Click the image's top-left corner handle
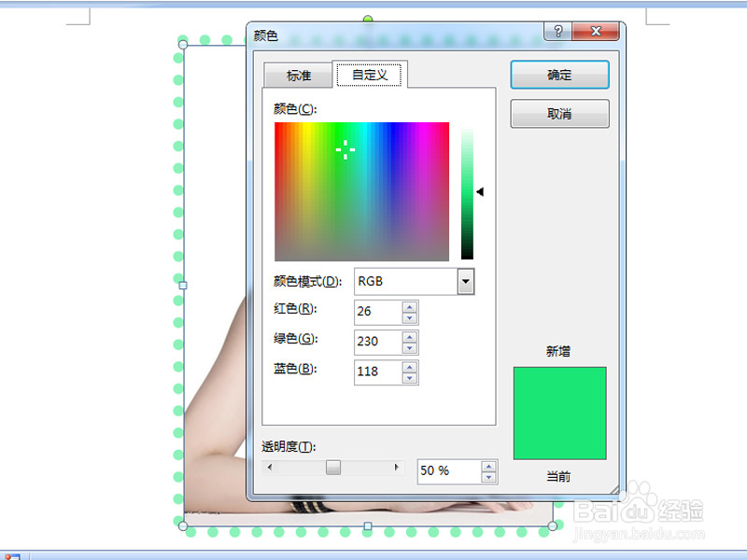The image size is (747, 560). [x=183, y=44]
